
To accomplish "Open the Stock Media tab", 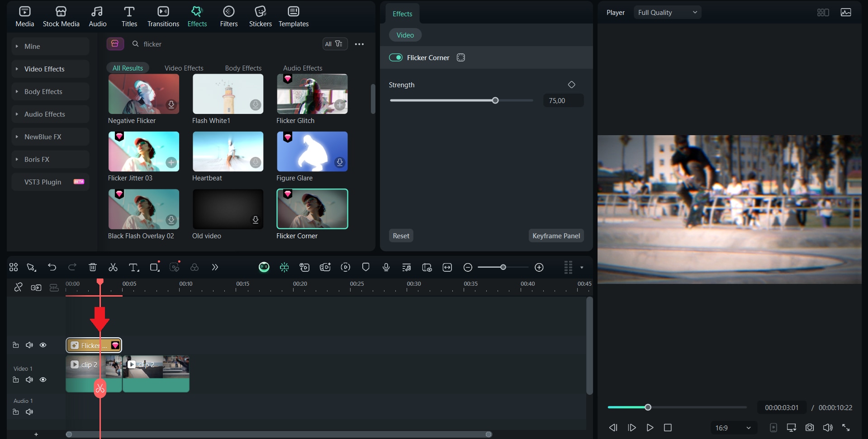I will 61,17.
